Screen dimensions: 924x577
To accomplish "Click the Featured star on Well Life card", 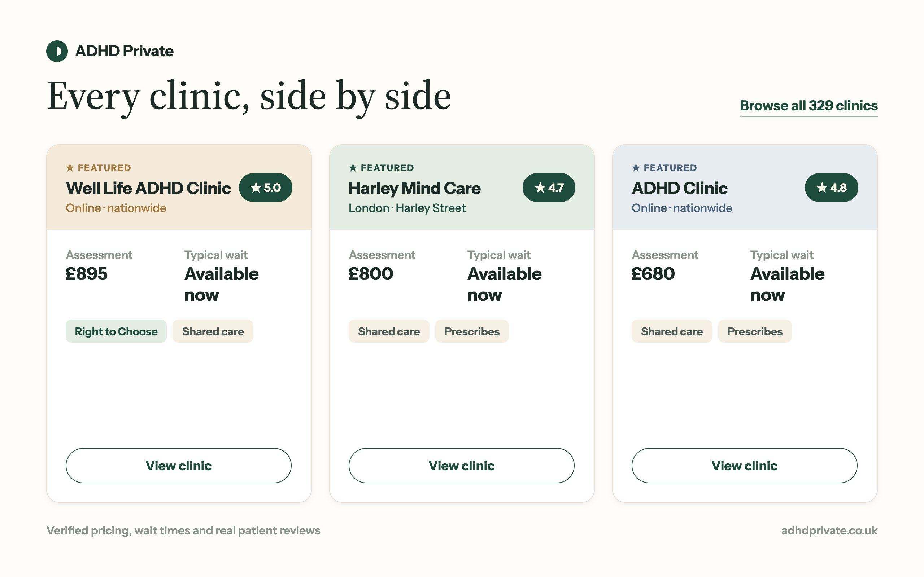I will (x=70, y=168).
